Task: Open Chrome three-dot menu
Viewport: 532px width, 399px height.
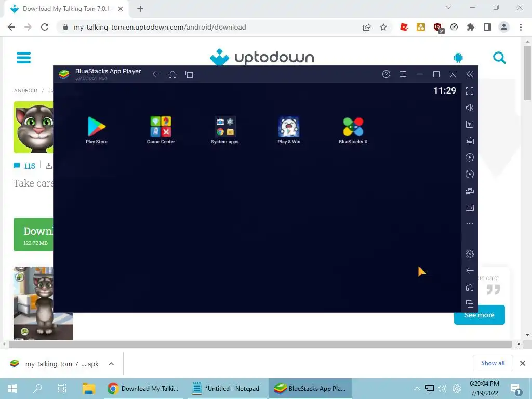Action: (x=521, y=27)
